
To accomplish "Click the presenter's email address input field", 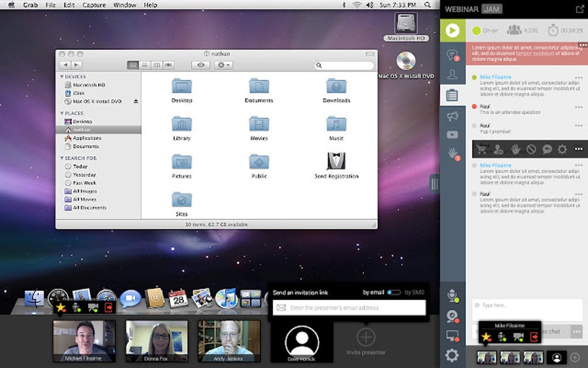I will [349, 308].
